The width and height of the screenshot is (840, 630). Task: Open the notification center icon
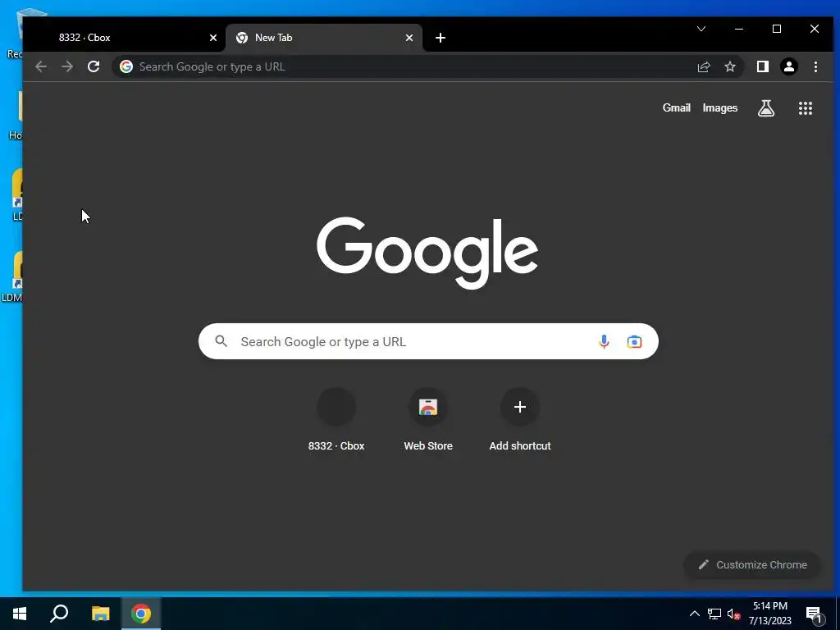pyautogui.click(x=814, y=615)
